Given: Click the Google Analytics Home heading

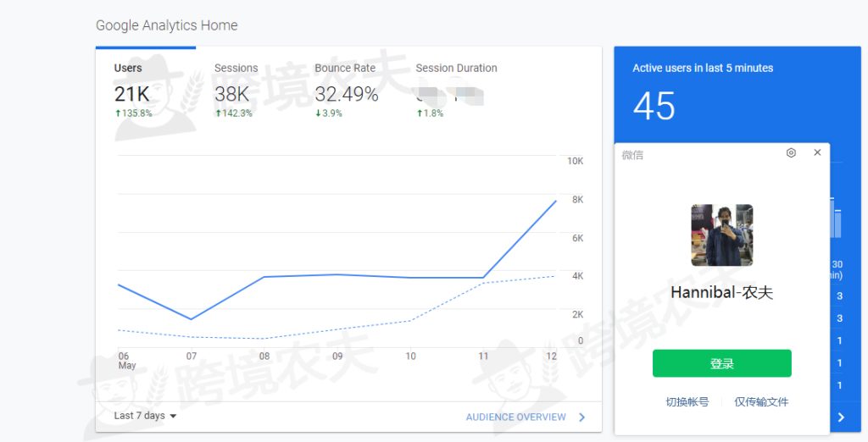Looking at the screenshot, I should [167, 25].
